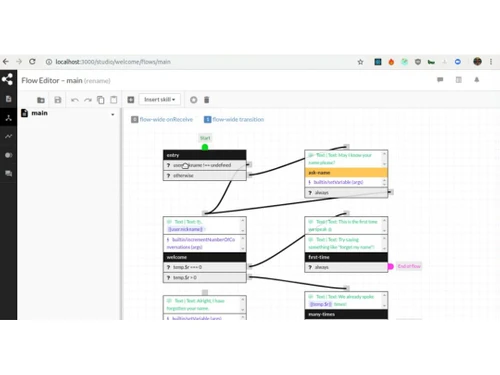
Task: Open the Analytics chart icon in sidebar
Action: 8,136
